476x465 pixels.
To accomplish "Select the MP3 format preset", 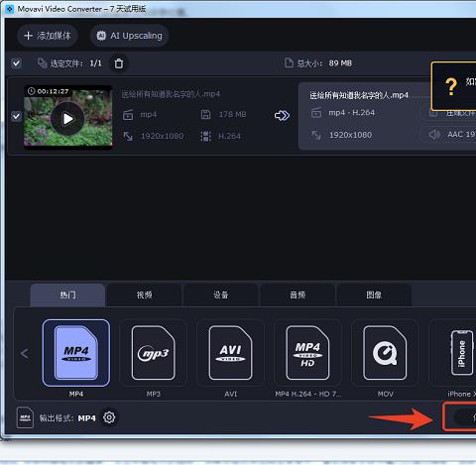I will (x=153, y=353).
